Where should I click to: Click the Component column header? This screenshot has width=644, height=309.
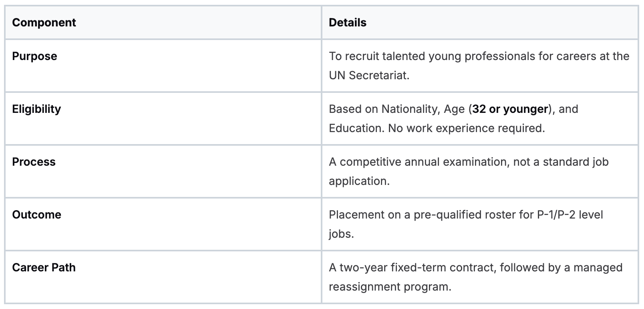pos(44,22)
